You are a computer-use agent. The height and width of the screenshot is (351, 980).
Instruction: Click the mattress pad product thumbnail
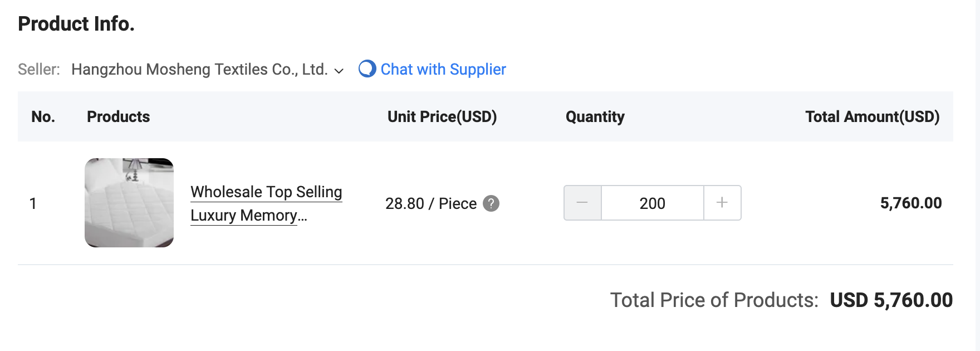[129, 203]
